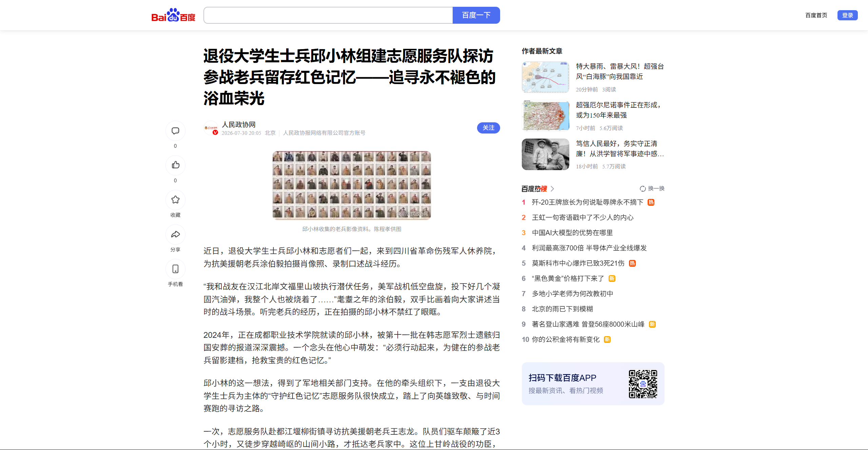Open article 特大暴雨、雷暴大风 headline
The height and width of the screenshot is (450, 868).
click(x=620, y=71)
